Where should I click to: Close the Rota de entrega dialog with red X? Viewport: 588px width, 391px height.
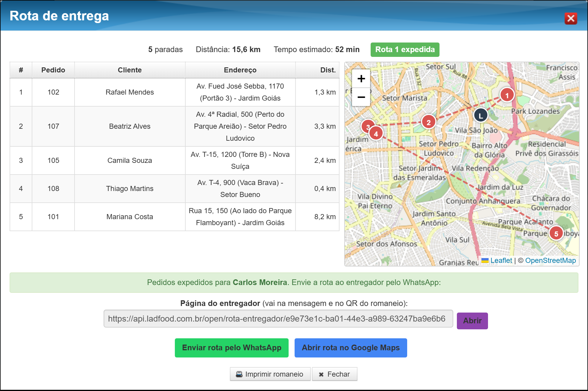click(x=571, y=19)
